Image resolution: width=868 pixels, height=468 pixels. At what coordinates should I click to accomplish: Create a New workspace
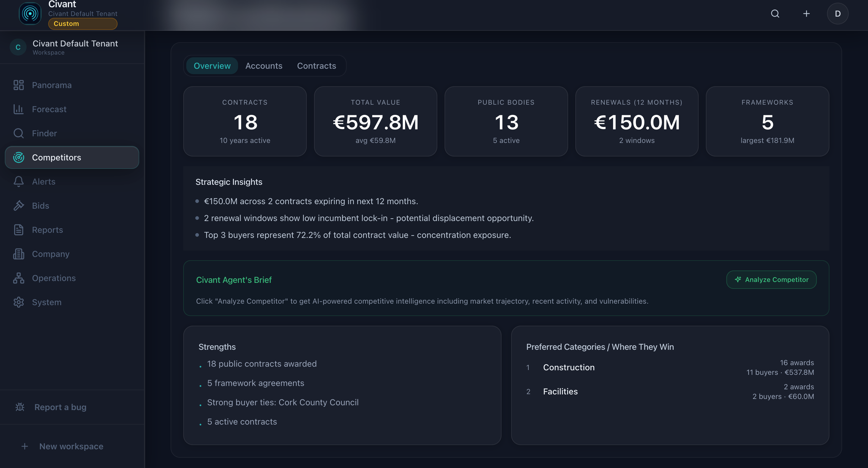(71, 446)
